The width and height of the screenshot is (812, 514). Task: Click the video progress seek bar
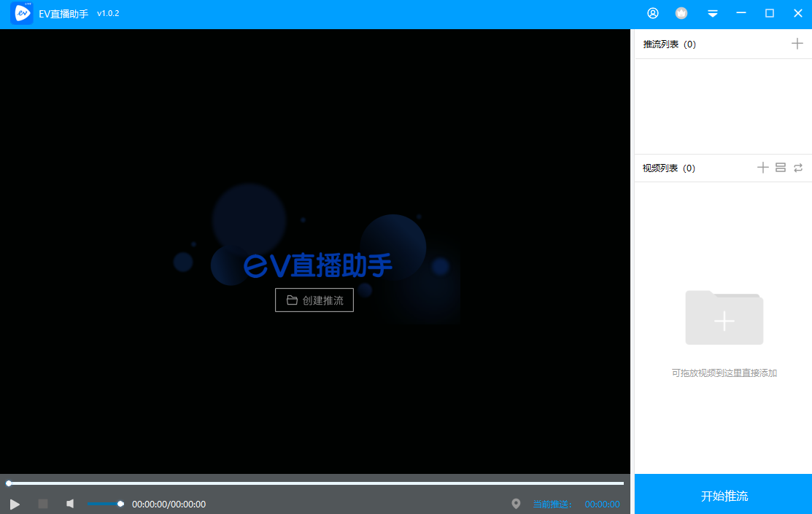point(316,483)
